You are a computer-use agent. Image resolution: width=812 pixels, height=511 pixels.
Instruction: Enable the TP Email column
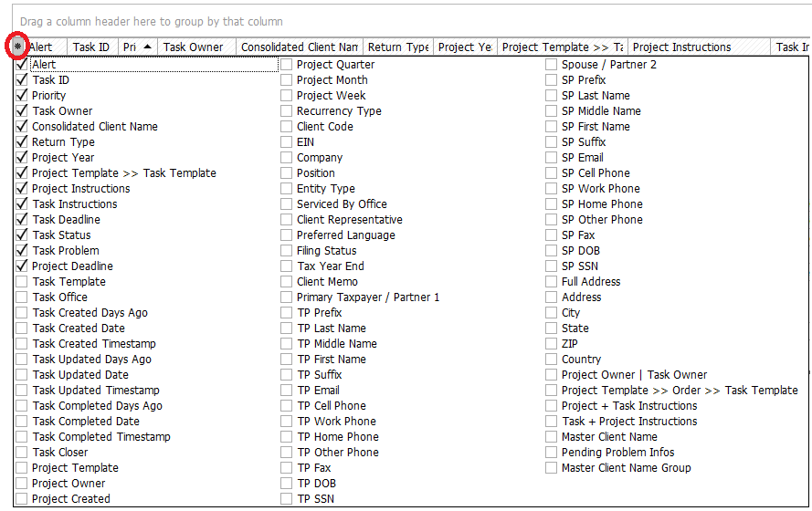click(x=287, y=391)
